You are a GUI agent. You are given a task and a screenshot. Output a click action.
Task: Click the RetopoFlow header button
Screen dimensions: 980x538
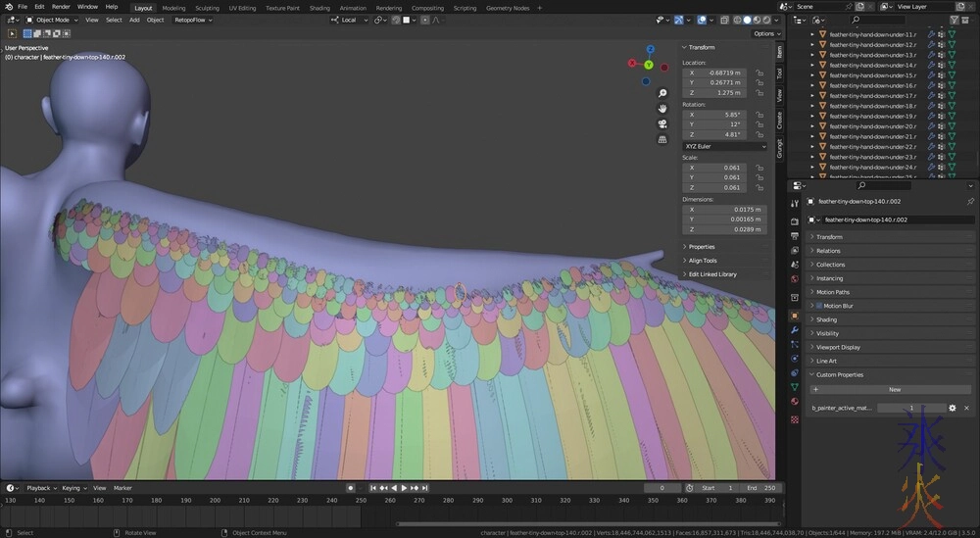pos(190,20)
